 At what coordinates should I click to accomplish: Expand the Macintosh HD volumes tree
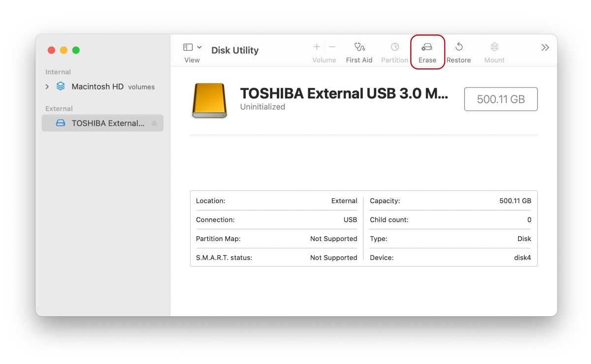[47, 87]
